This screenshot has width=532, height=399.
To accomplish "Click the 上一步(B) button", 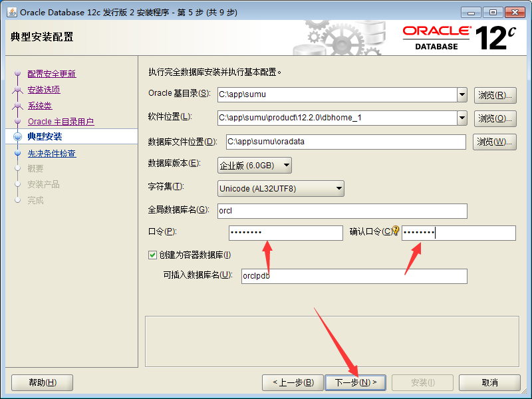I will (293, 382).
